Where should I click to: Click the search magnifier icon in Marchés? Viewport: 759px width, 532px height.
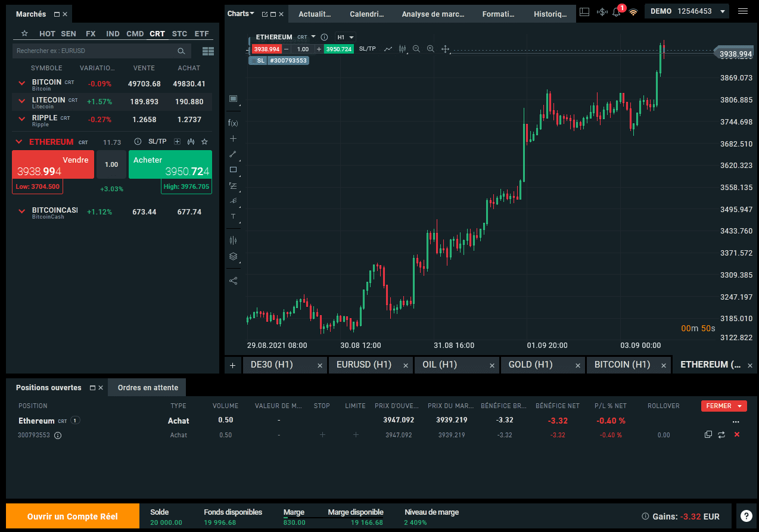181,51
